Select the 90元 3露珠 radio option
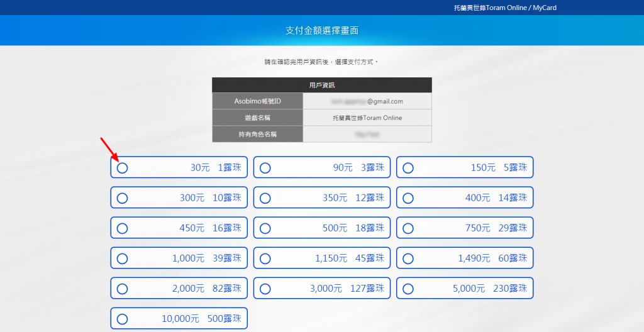This screenshot has height=332, width=644. 265,168
